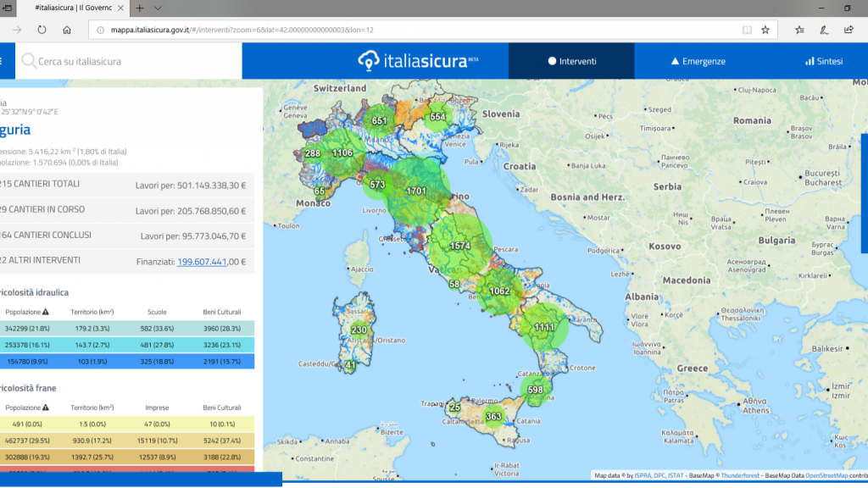868x488 pixels.
Task: Click the browser refresh icon
Action: click(42, 30)
